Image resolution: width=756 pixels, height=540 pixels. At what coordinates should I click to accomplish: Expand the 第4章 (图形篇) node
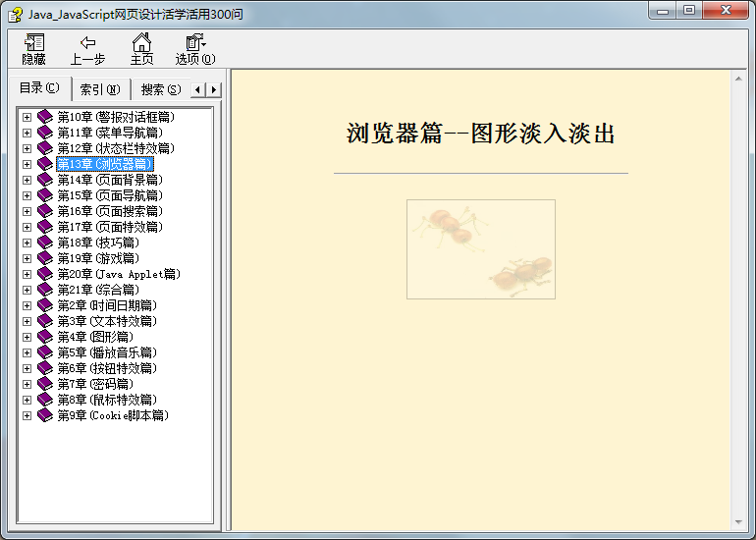pos(27,337)
